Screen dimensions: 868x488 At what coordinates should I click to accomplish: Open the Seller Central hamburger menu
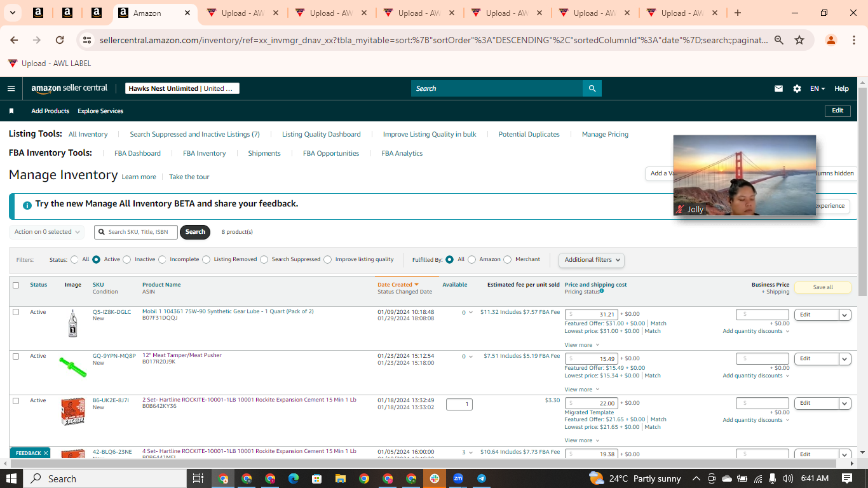[11, 88]
